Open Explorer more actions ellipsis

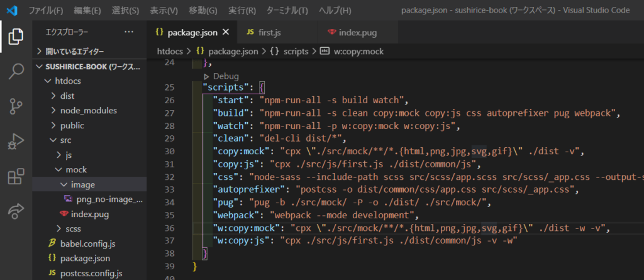(x=128, y=32)
